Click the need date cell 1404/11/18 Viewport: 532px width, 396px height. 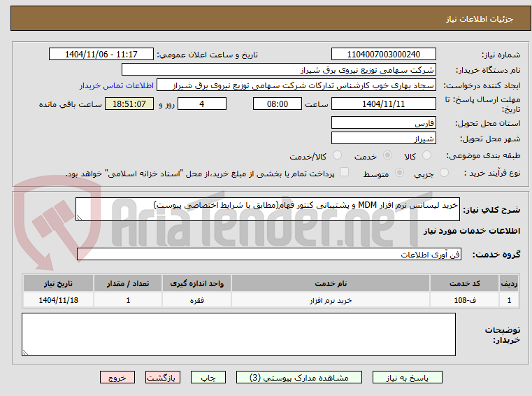coord(58,300)
